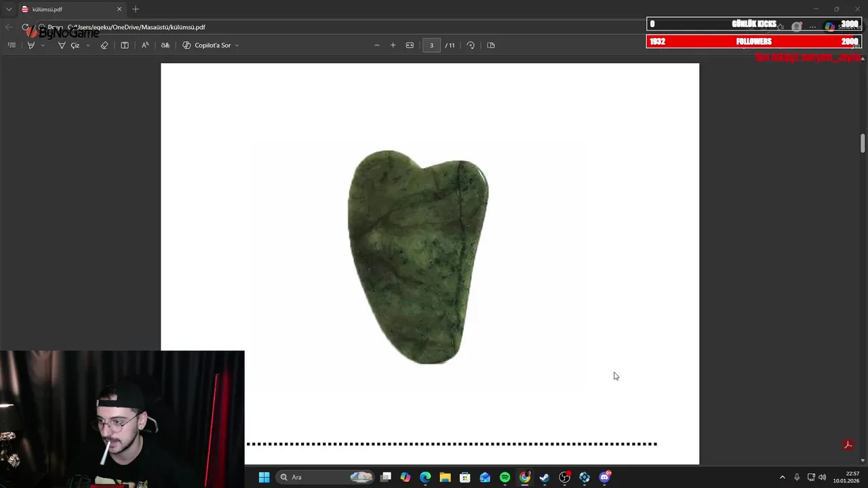
Task: Focus the page number field
Action: coord(431,45)
